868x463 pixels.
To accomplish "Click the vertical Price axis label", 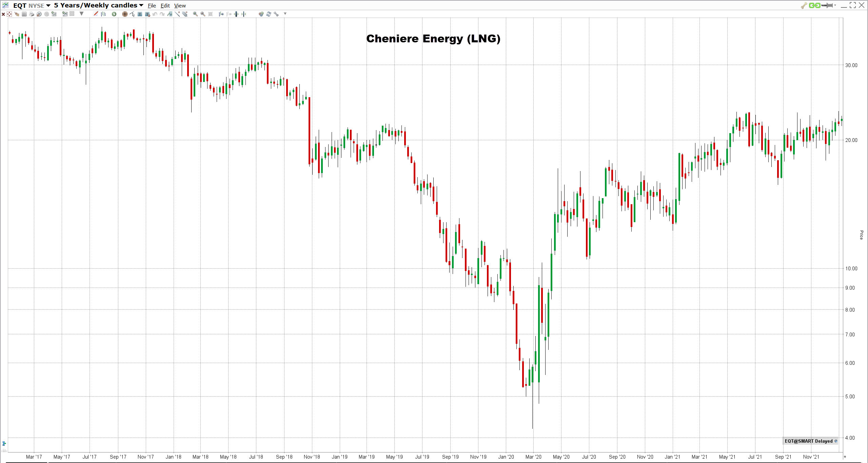I will pyautogui.click(x=861, y=235).
